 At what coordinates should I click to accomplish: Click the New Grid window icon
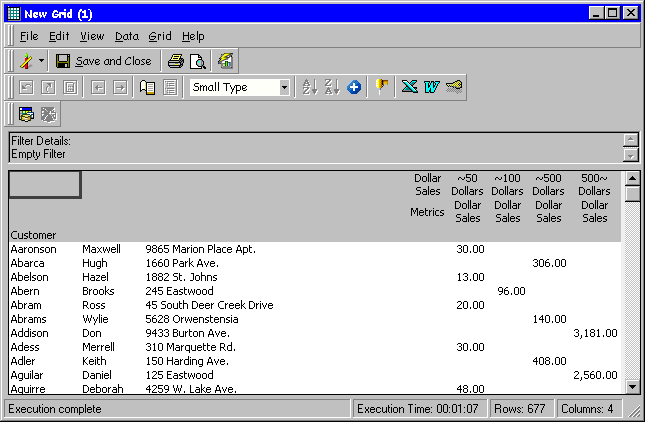(x=14, y=14)
